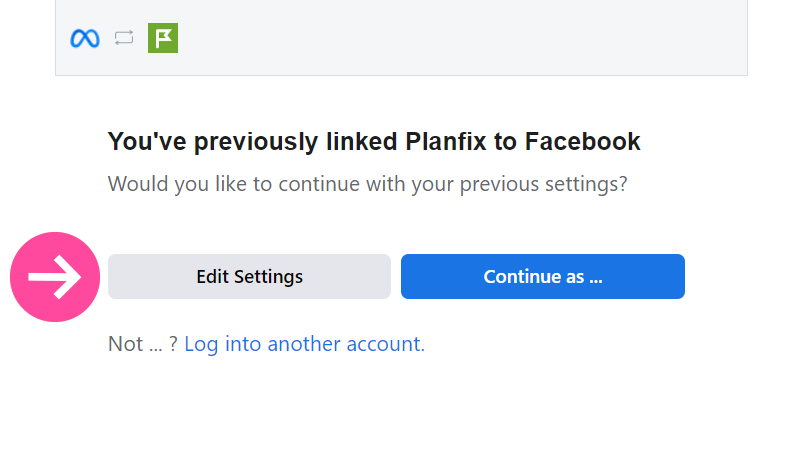Click the 'Not ... ?' text before the link
The image size is (788, 458).
(x=143, y=344)
